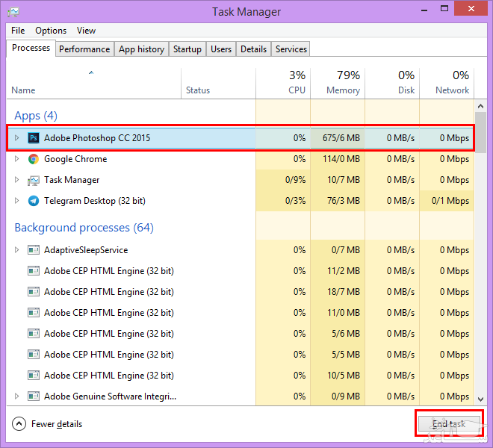Click the Task Manager title bar icon
The height and width of the screenshot is (448, 493).
[x=13, y=12]
